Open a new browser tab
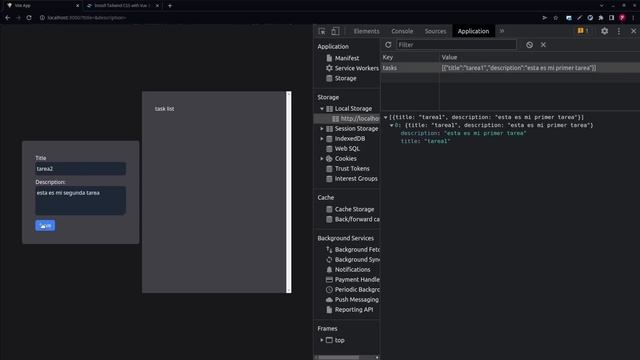The height and width of the screenshot is (360, 640). click(170, 6)
